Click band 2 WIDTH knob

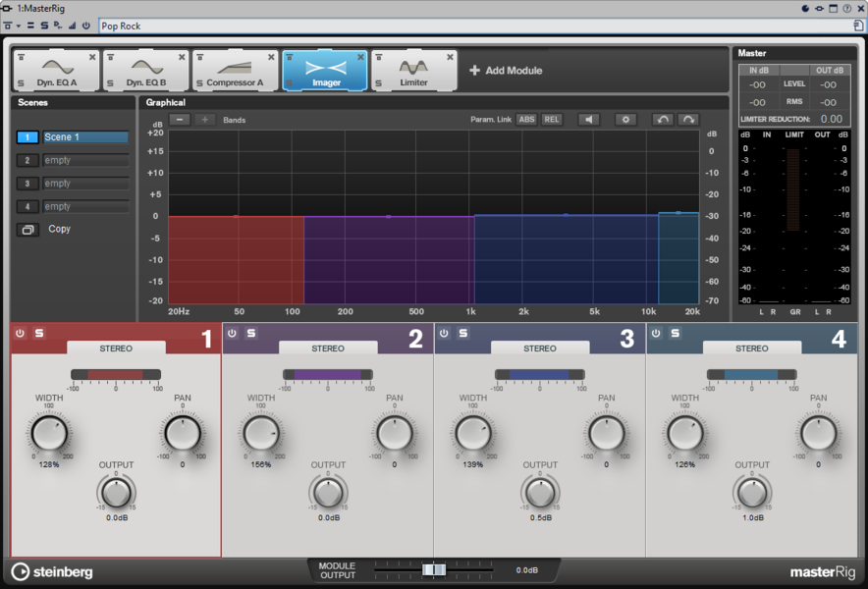261,434
